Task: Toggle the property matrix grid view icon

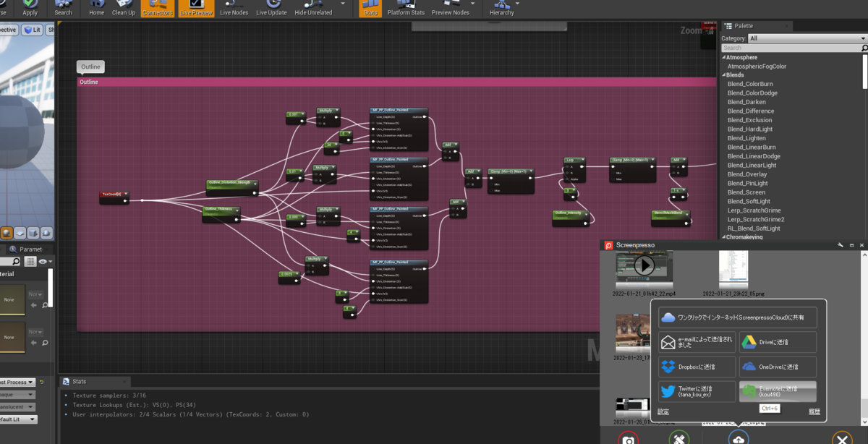Action: click(30, 261)
